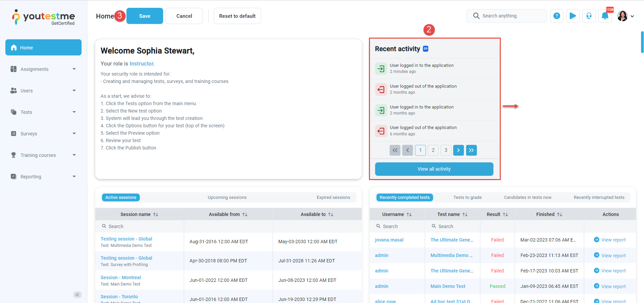Click View report icon for jovana.masal
Viewport: 644px width, 303px height.
(596, 240)
